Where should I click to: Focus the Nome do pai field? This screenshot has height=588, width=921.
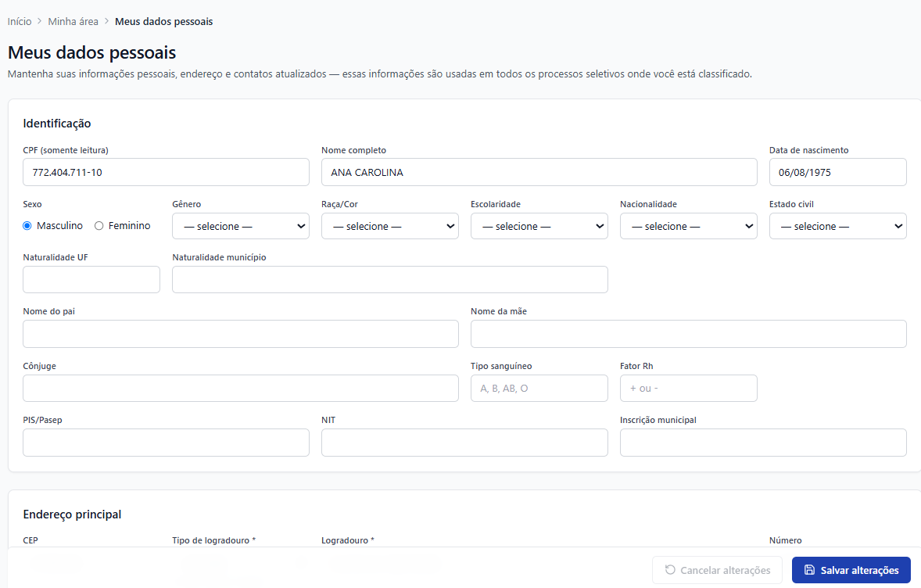click(x=241, y=334)
